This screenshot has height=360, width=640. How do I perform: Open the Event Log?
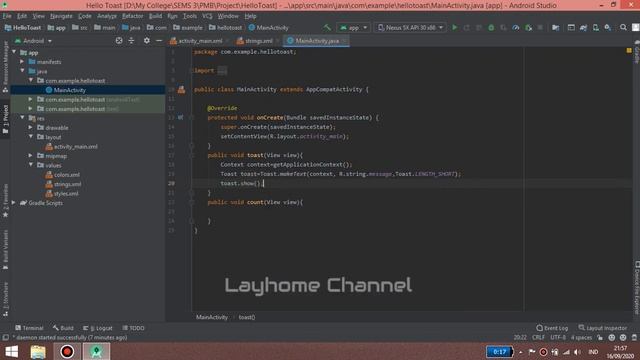pyautogui.click(x=552, y=328)
